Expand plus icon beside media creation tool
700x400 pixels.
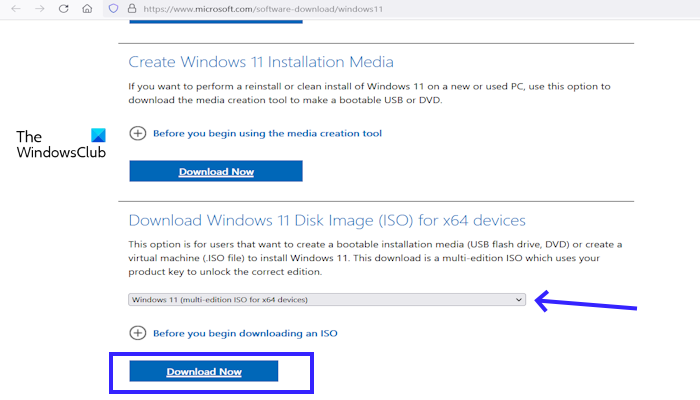138,133
